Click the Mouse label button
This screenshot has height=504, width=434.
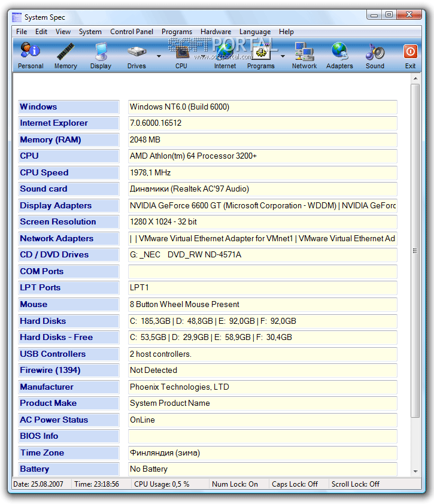pos(69,305)
